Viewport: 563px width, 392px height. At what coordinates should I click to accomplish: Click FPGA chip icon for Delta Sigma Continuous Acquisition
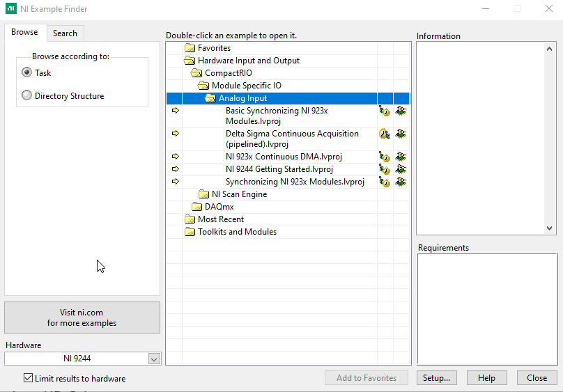click(401, 134)
